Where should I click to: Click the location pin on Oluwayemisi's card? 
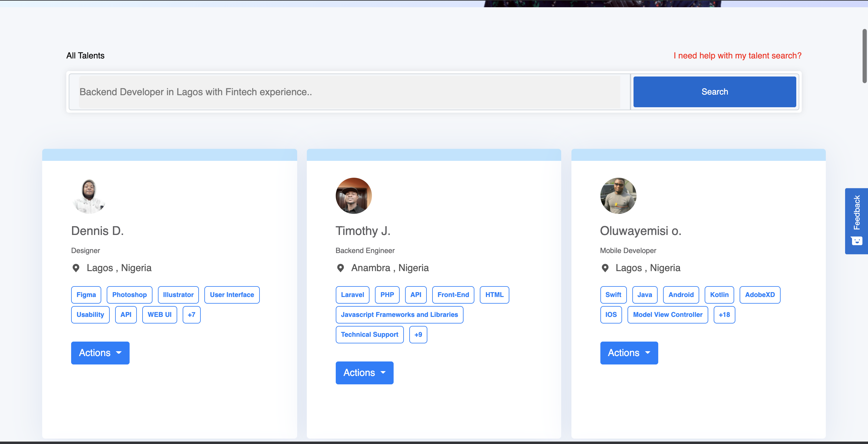pos(605,268)
